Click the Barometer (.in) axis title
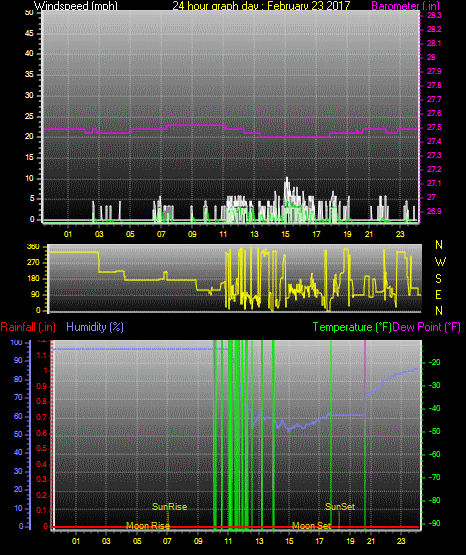Viewport: 466px width, 555px height. 405,5
